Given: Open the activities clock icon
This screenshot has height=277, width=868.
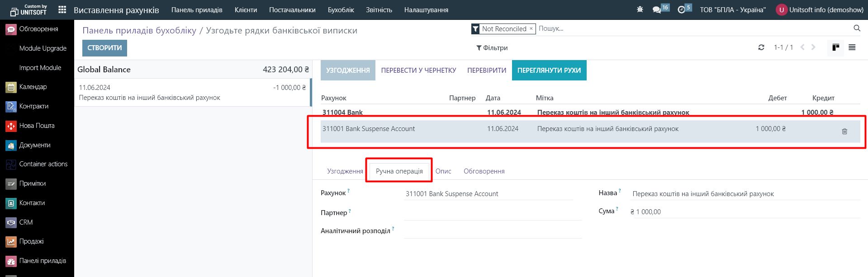Looking at the screenshot, I should 681,9.
